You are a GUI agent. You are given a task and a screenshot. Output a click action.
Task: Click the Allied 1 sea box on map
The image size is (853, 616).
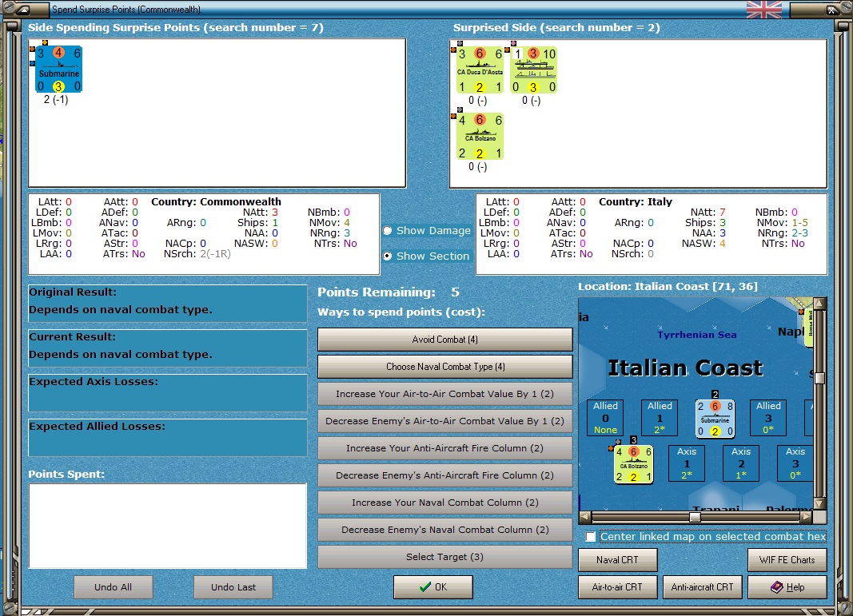(660, 418)
